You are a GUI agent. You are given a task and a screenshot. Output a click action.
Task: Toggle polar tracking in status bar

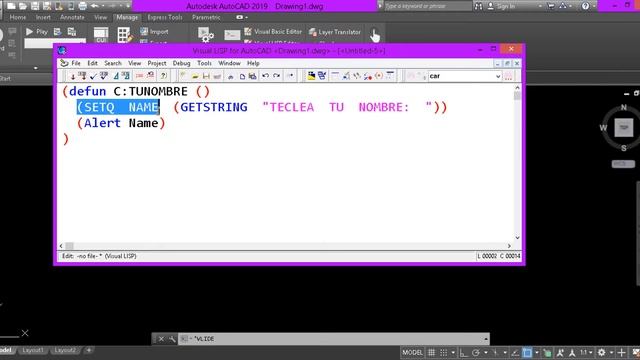[x=476, y=353]
